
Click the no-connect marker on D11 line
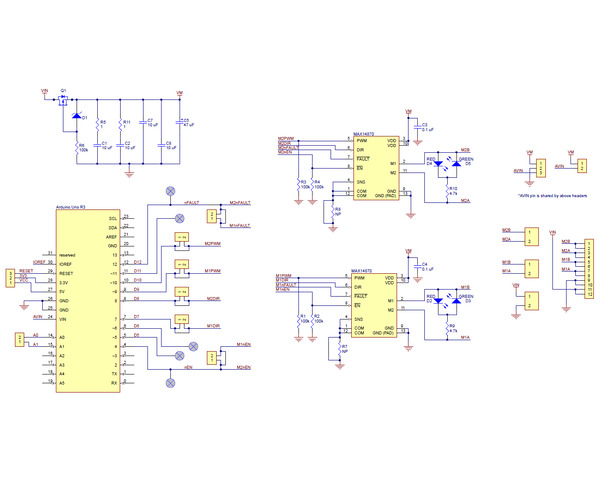(x=179, y=219)
